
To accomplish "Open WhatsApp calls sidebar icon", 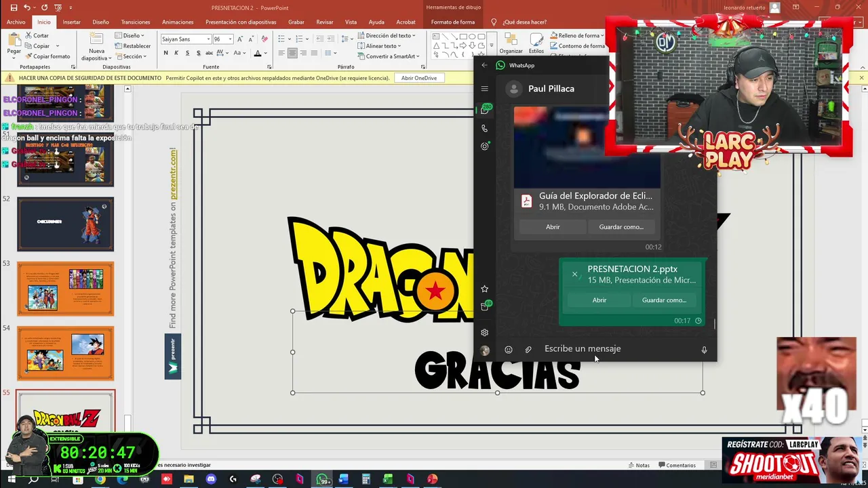I will point(484,128).
